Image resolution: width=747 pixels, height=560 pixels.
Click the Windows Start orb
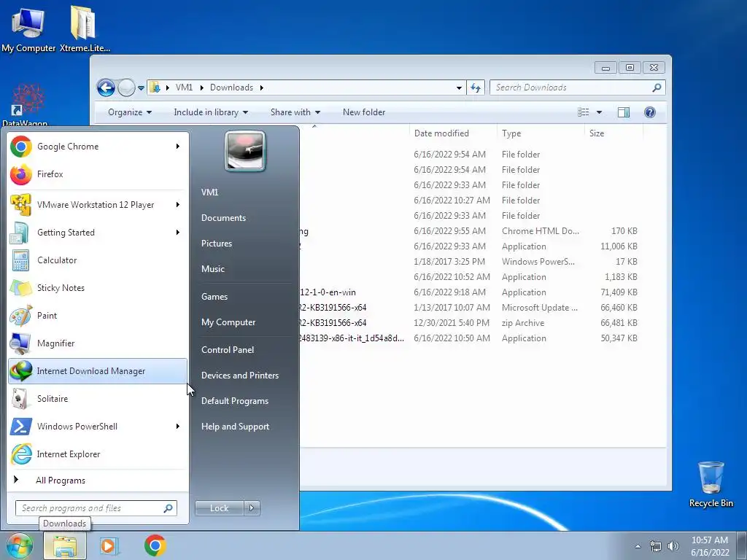[19, 545]
